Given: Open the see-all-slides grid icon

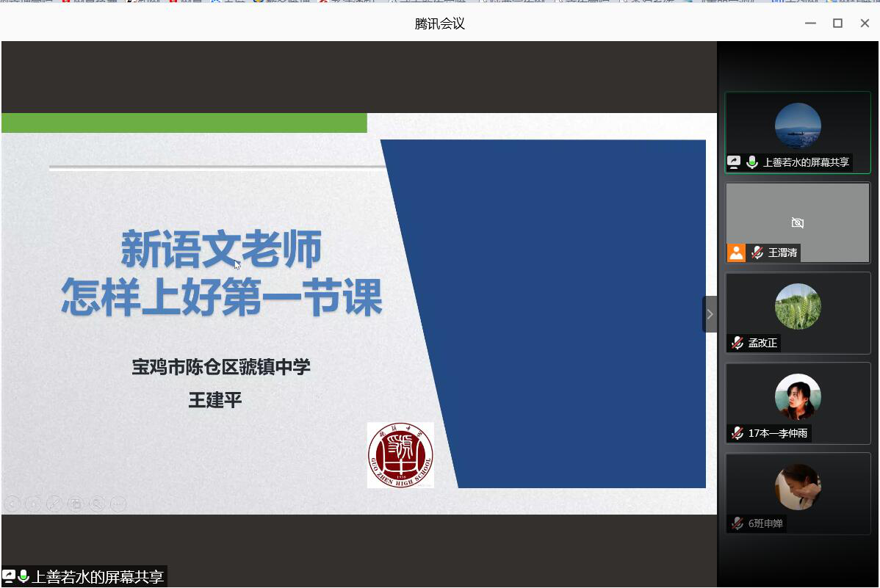Looking at the screenshot, I should point(75,504).
